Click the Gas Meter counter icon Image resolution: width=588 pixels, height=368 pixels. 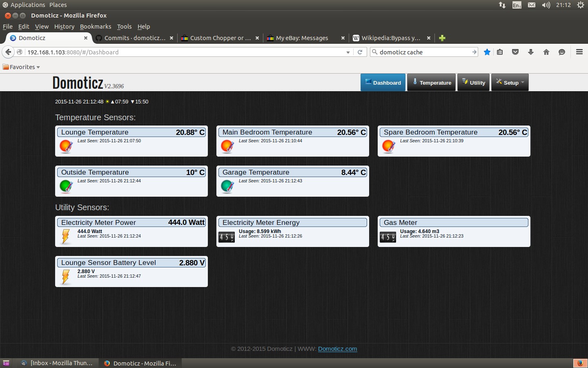click(388, 237)
